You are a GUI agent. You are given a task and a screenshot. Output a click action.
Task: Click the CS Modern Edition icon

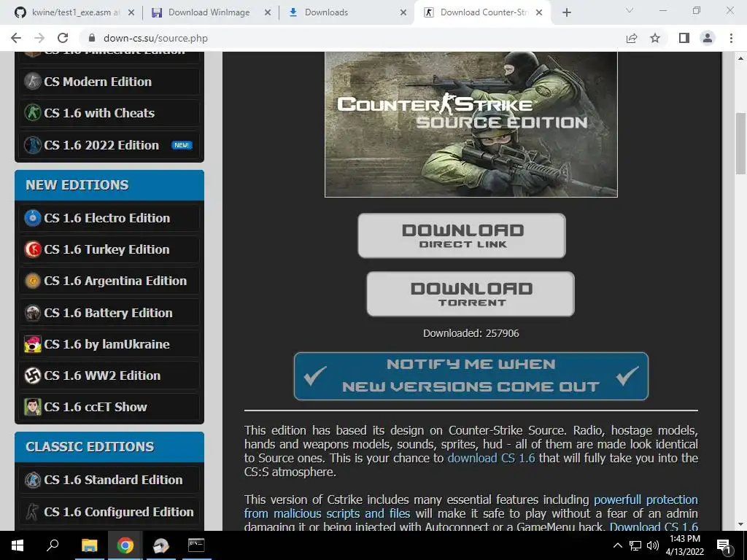click(x=33, y=82)
